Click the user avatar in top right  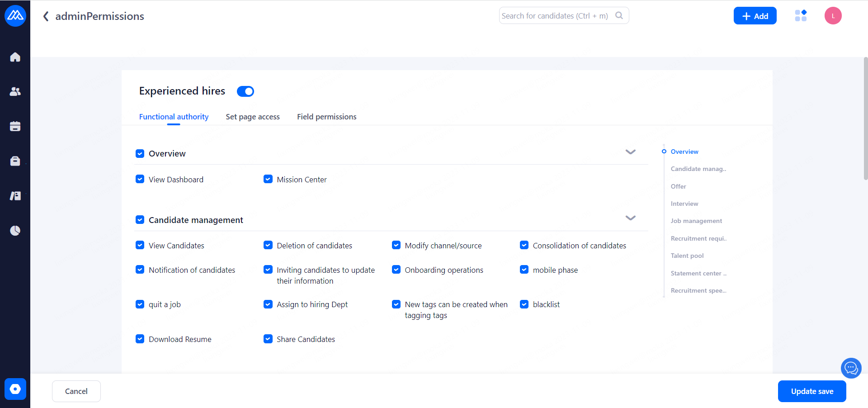click(833, 16)
